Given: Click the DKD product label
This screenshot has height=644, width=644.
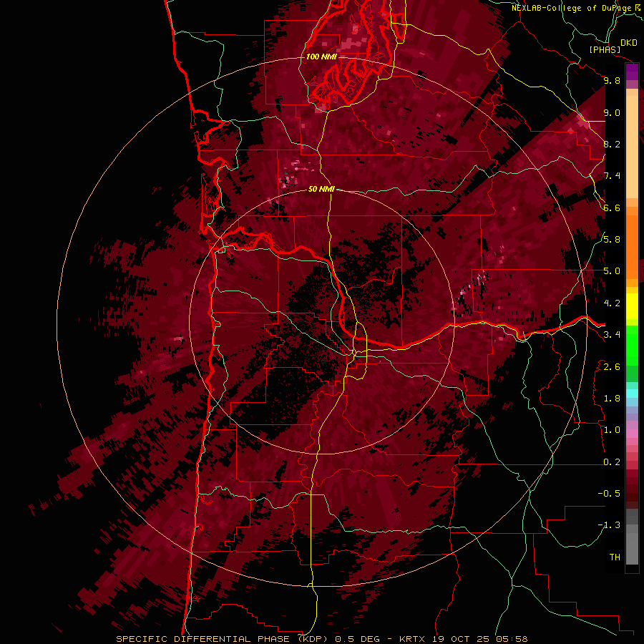Looking at the screenshot, I should [x=629, y=43].
